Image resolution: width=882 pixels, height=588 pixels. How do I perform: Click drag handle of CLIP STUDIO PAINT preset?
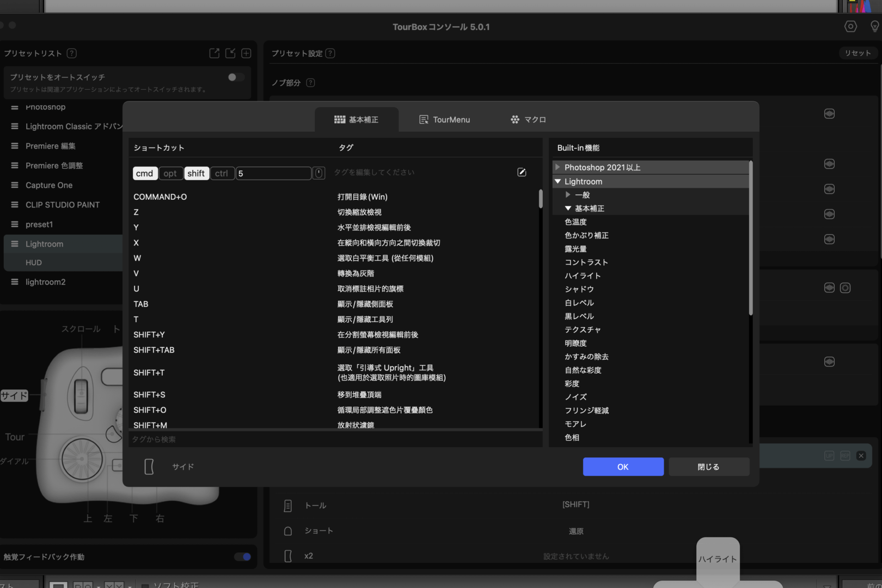click(x=15, y=205)
